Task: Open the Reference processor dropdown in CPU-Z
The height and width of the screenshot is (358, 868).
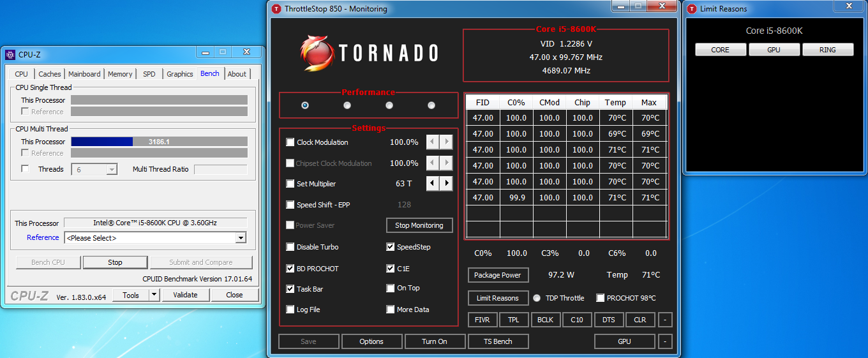Action: (241, 238)
